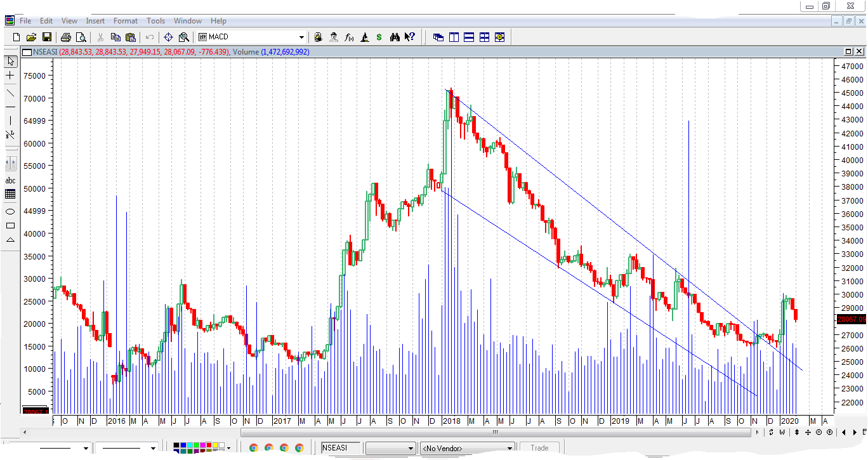Image resolution: width=868 pixels, height=460 pixels.
Task: Open the System Tester icon
Action: coord(364,37)
